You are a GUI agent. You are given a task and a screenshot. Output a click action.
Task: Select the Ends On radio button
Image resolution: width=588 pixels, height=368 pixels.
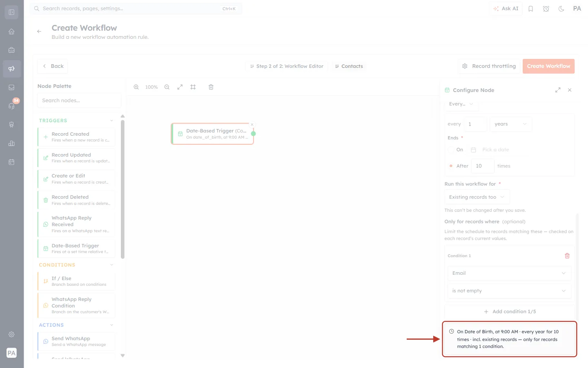coord(451,150)
